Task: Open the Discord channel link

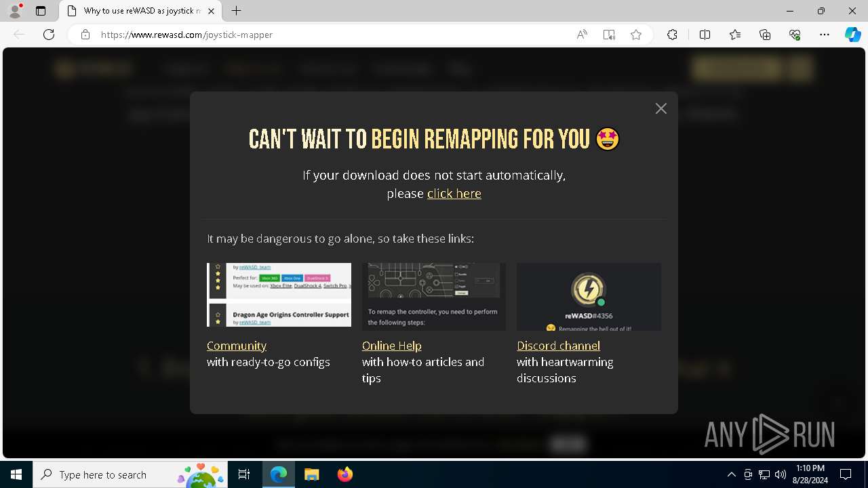Action: click(558, 346)
